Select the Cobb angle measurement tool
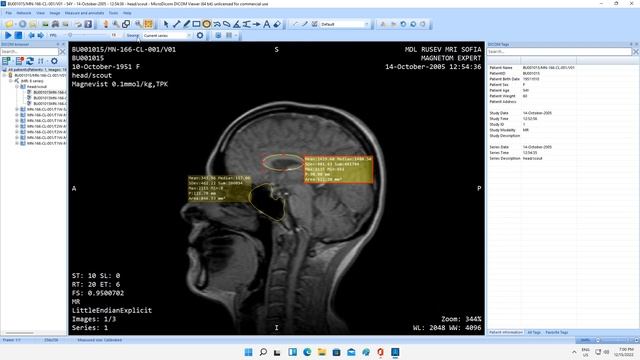This screenshot has height=360, width=640. point(247,24)
